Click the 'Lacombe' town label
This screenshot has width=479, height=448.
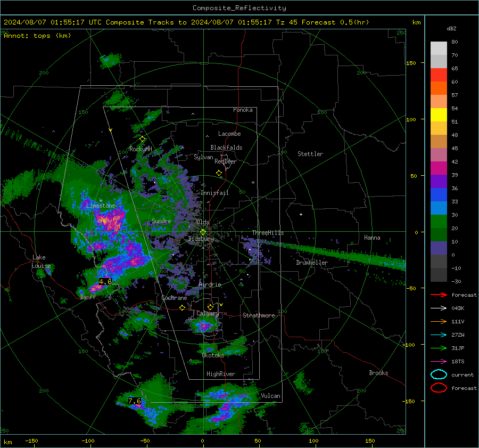229,134
